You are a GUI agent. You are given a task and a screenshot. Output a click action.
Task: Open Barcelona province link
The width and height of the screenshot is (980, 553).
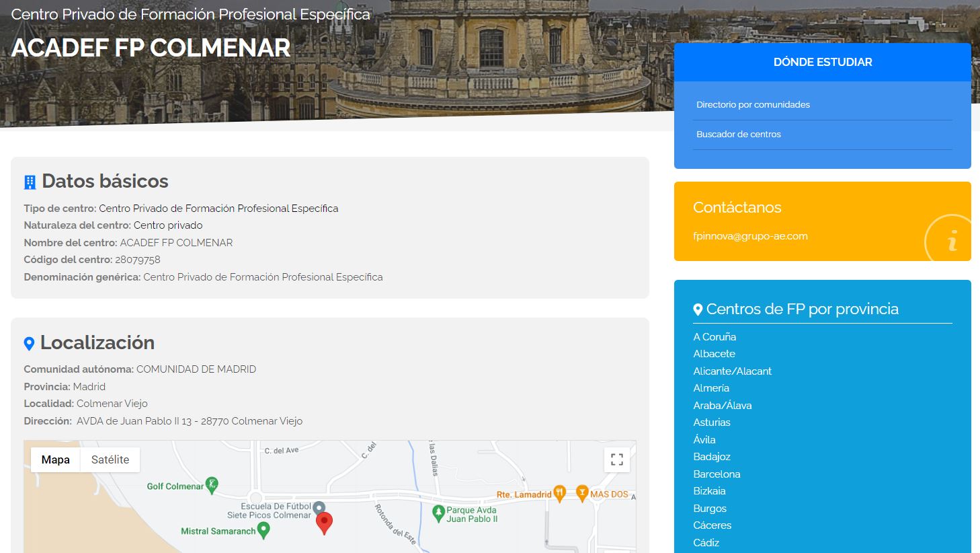[x=717, y=474]
